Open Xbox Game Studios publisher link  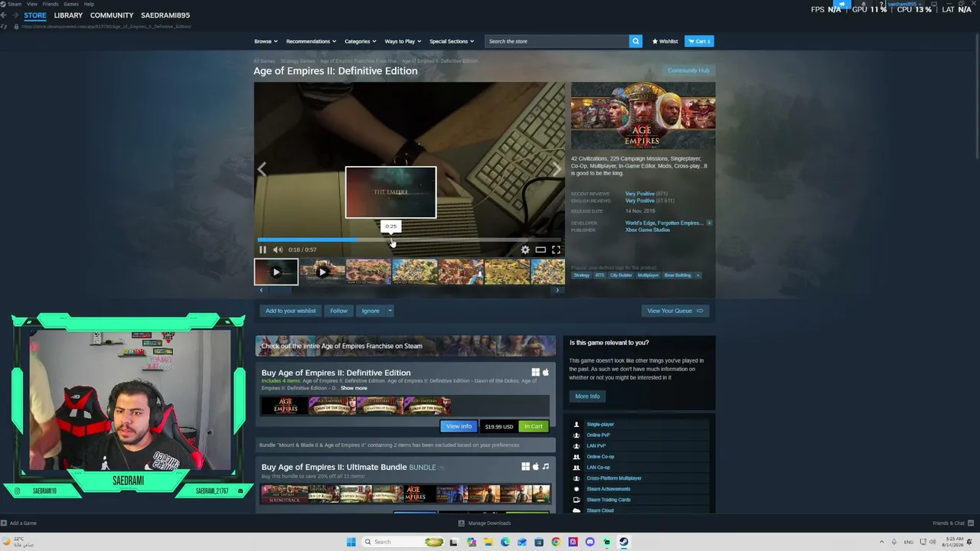[648, 230]
